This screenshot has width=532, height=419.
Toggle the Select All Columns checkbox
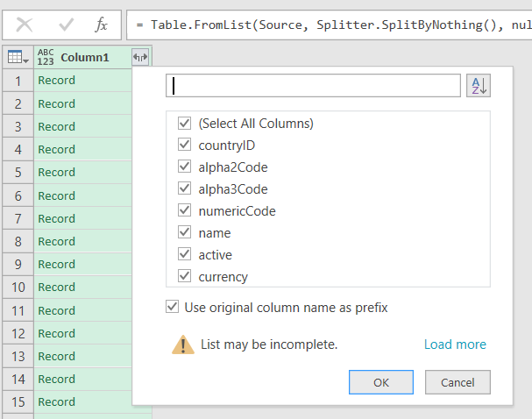point(184,124)
